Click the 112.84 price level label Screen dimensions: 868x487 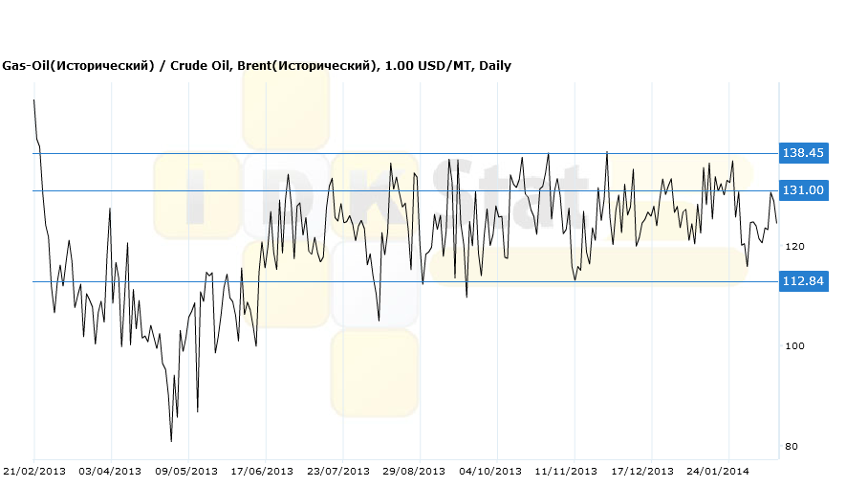point(803,281)
